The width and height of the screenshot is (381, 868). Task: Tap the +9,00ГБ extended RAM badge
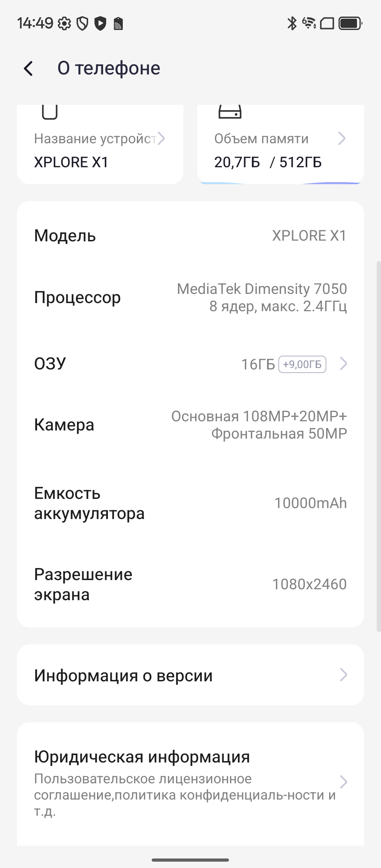pyautogui.click(x=302, y=364)
